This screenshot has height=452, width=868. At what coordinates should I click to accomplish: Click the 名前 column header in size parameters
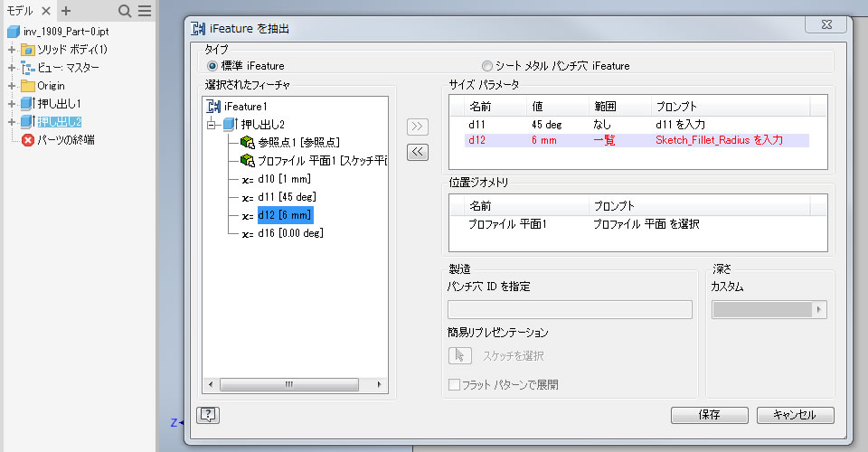[480, 107]
